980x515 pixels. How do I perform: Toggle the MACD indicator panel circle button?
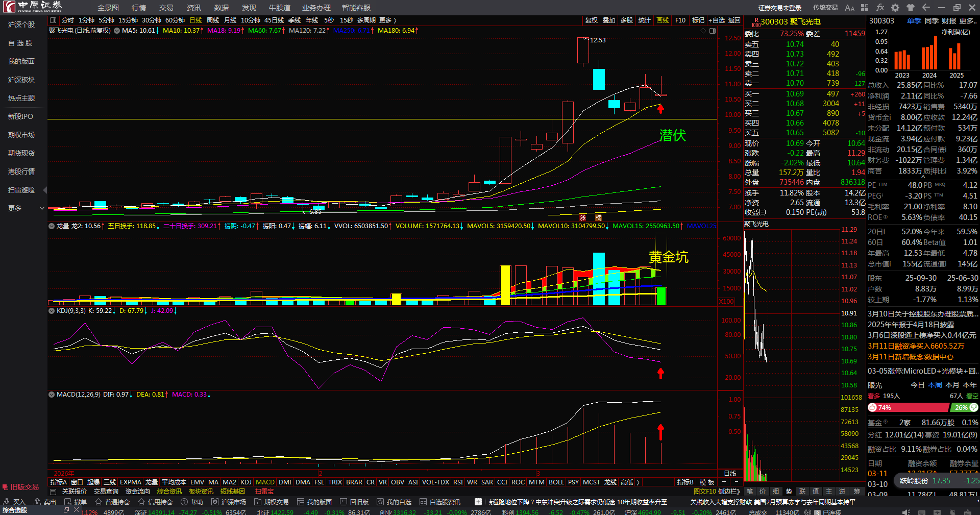[x=52, y=395]
